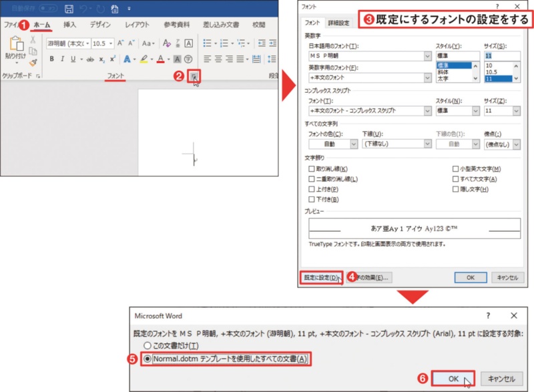This screenshot has height=392, width=534.
Task: Switch to the 詳細設定 tab
Action: [x=338, y=23]
